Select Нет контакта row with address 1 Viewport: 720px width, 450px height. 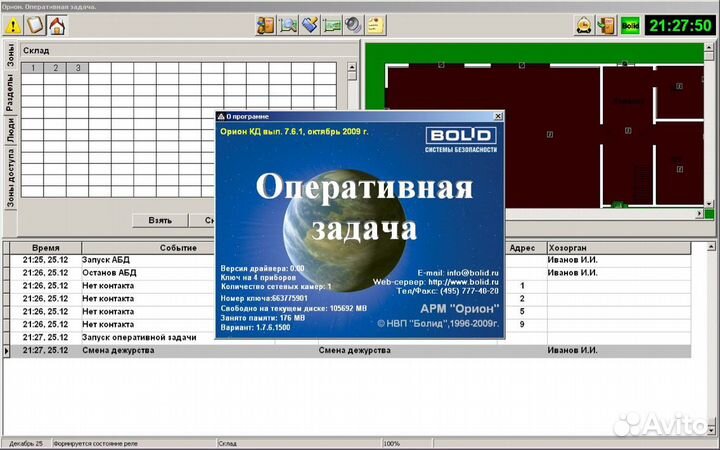pos(347,286)
